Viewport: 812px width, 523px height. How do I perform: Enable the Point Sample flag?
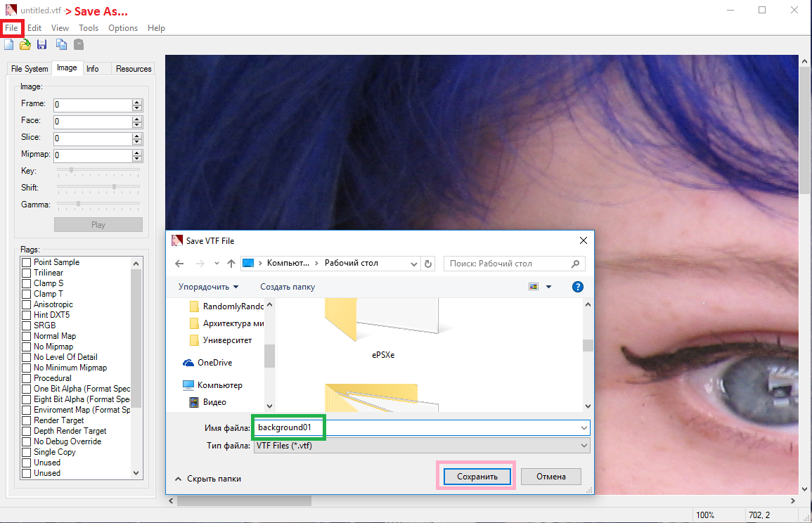(27, 262)
